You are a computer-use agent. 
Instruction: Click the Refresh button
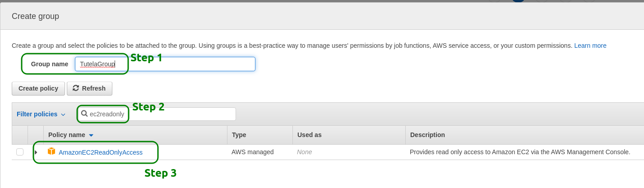[x=89, y=88]
